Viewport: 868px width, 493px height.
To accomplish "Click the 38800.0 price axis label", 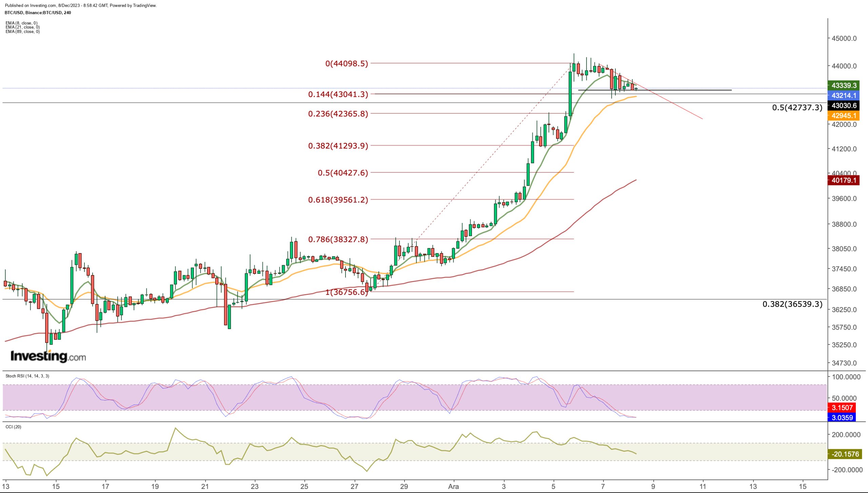I will click(x=844, y=224).
